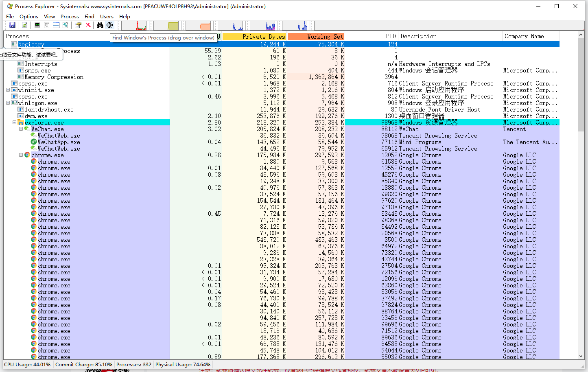Click the explorer.exe folder icon
The image size is (588, 372).
21,123
